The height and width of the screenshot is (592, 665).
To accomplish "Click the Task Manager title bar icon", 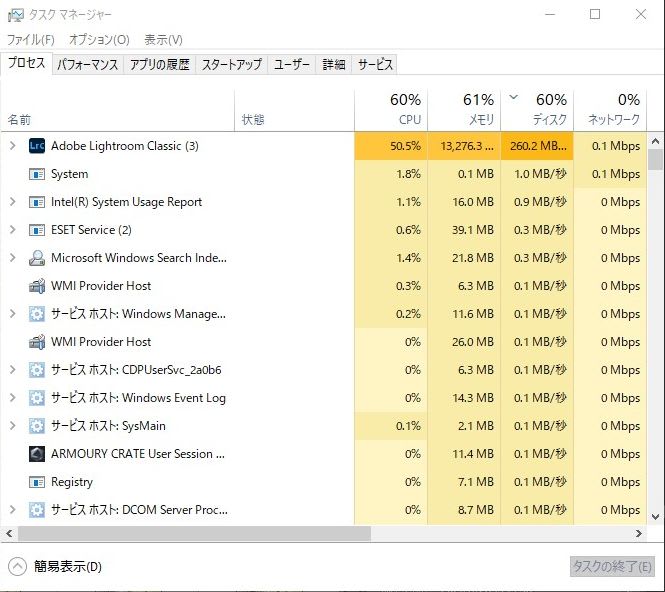I will (x=16, y=15).
